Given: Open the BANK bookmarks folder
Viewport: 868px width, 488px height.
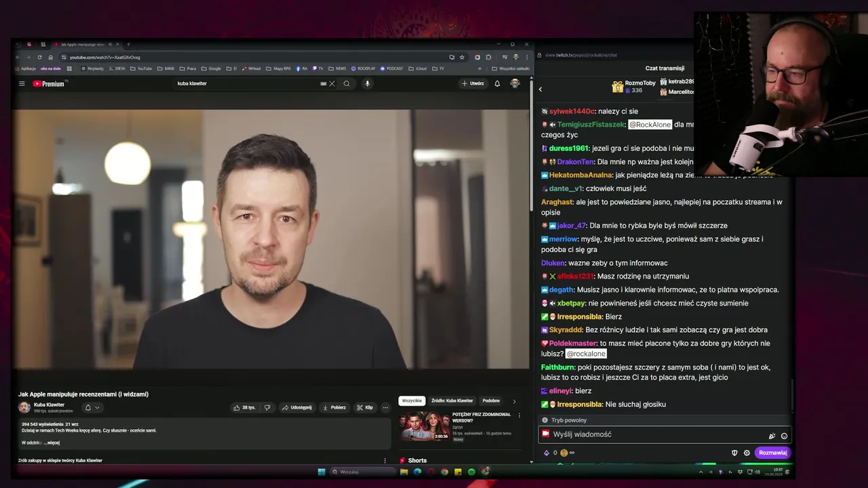Looking at the screenshot, I should pyautogui.click(x=165, y=68).
